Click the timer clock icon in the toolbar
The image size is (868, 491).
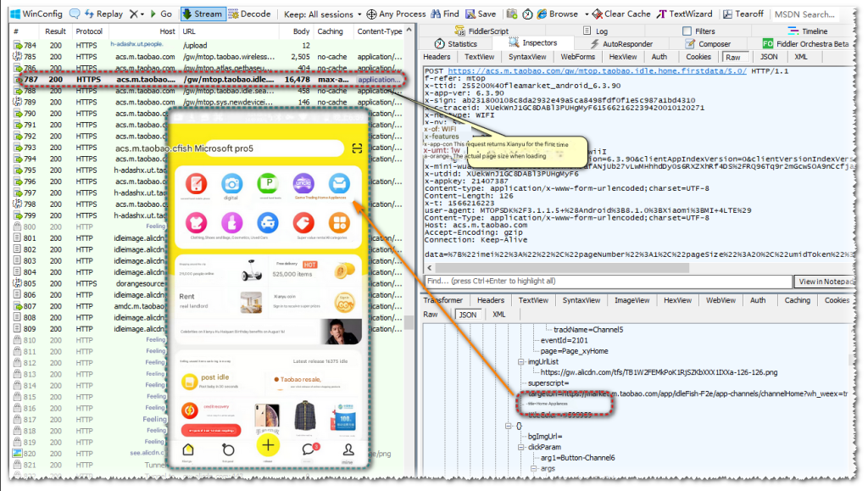(527, 14)
